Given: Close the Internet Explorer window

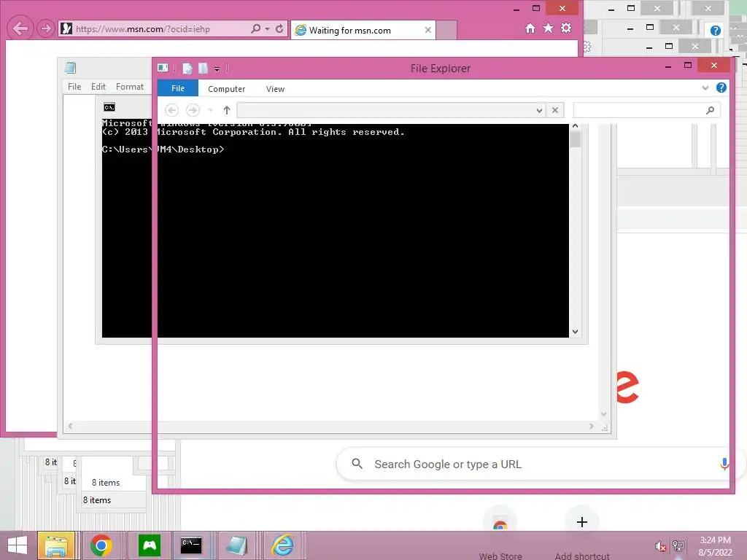Looking at the screenshot, I should tap(562, 8).
